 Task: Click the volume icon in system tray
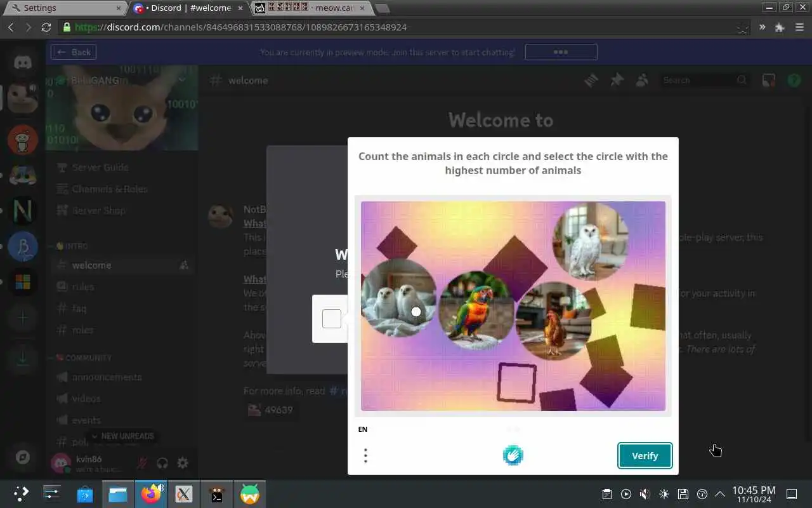point(645,494)
